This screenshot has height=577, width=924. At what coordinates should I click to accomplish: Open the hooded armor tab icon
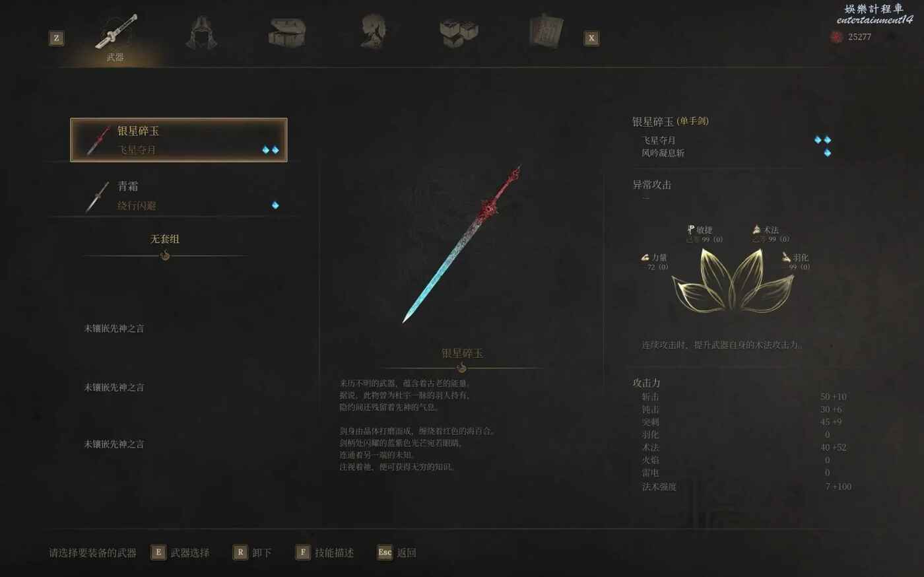click(201, 33)
